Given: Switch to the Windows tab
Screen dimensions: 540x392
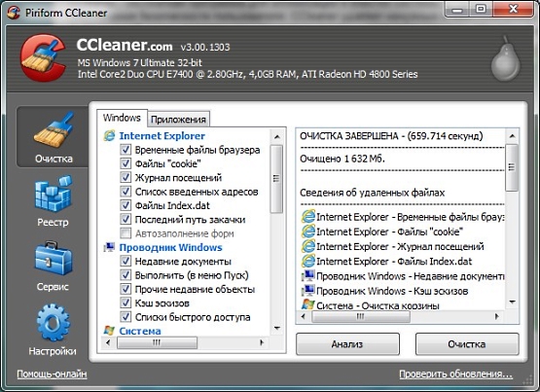Looking at the screenshot, I should (x=122, y=118).
